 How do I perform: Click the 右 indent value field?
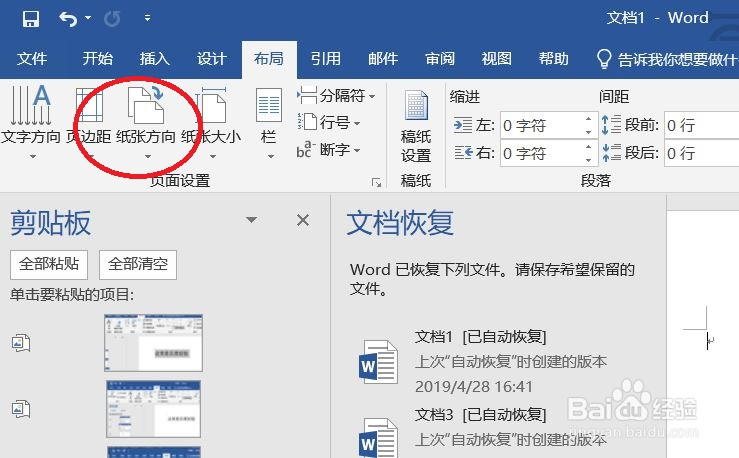point(542,153)
